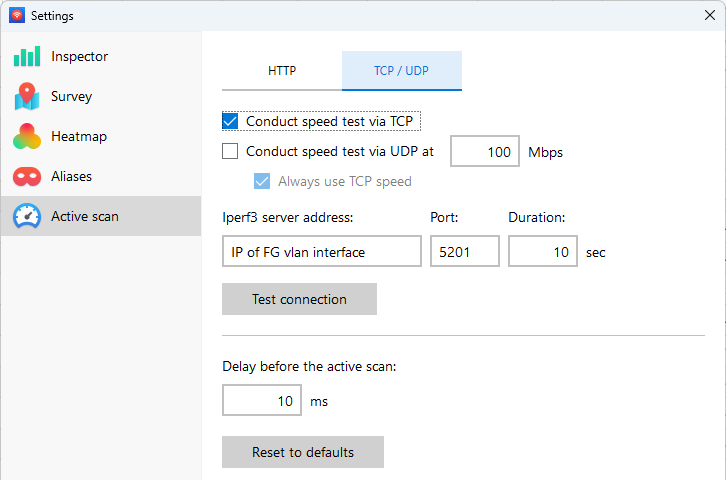Click the Duration seconds field
726x480 pixels.
tap(542, 252)
